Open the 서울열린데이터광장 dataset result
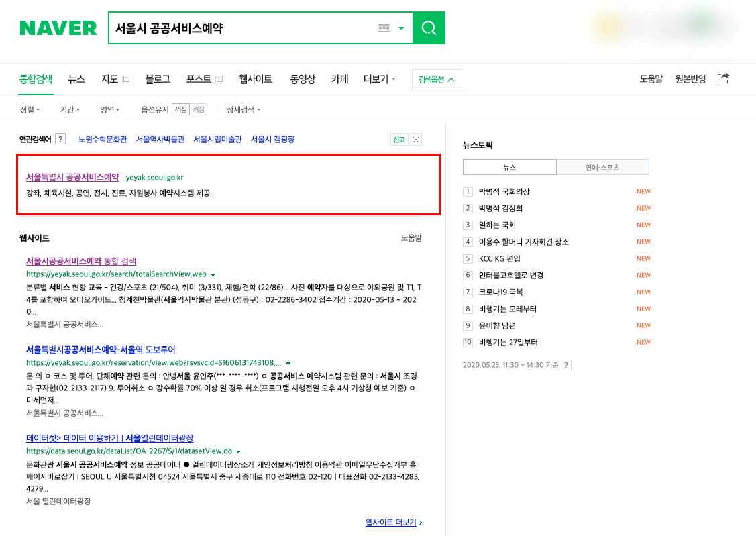 [110, 438]
